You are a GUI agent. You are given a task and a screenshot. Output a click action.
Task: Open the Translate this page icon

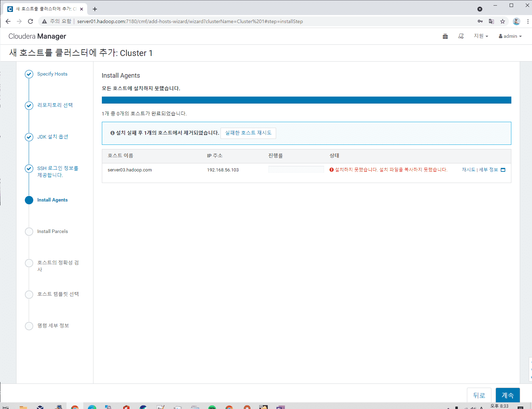[x=491, y=21]
